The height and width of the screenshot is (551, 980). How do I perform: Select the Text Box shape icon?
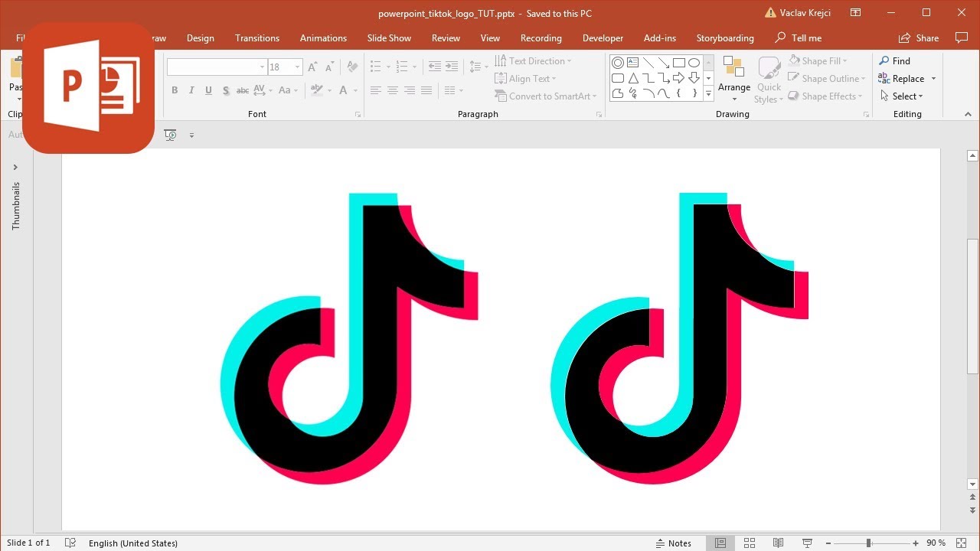(x=633, y=63)
